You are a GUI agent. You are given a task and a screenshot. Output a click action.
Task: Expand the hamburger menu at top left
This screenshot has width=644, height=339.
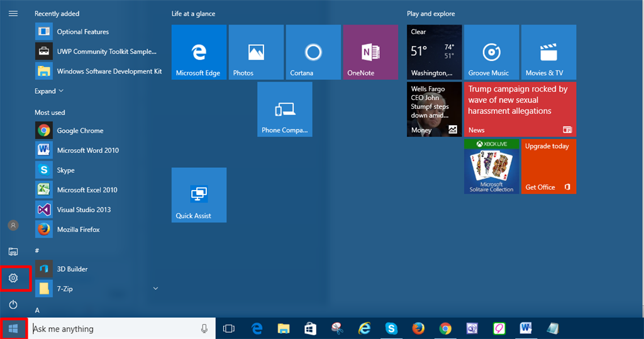[13, 13]
